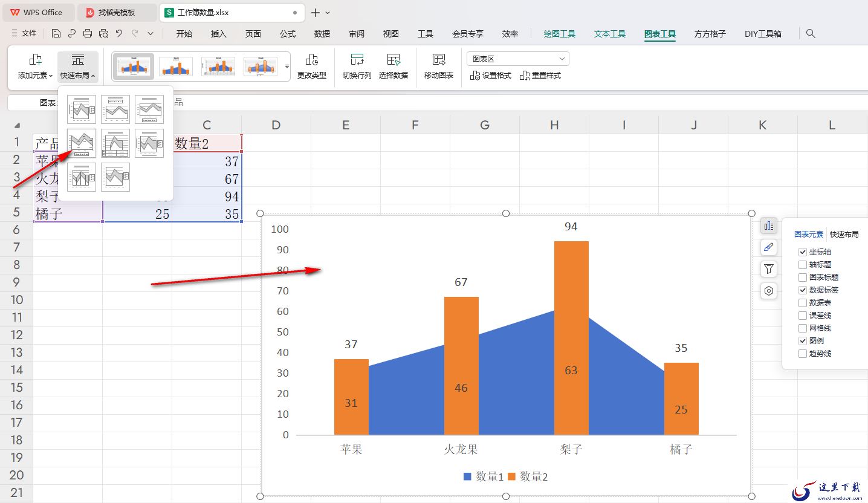Open the chart settings hexagon button
The image size is (868, 503).
(768, 291)
